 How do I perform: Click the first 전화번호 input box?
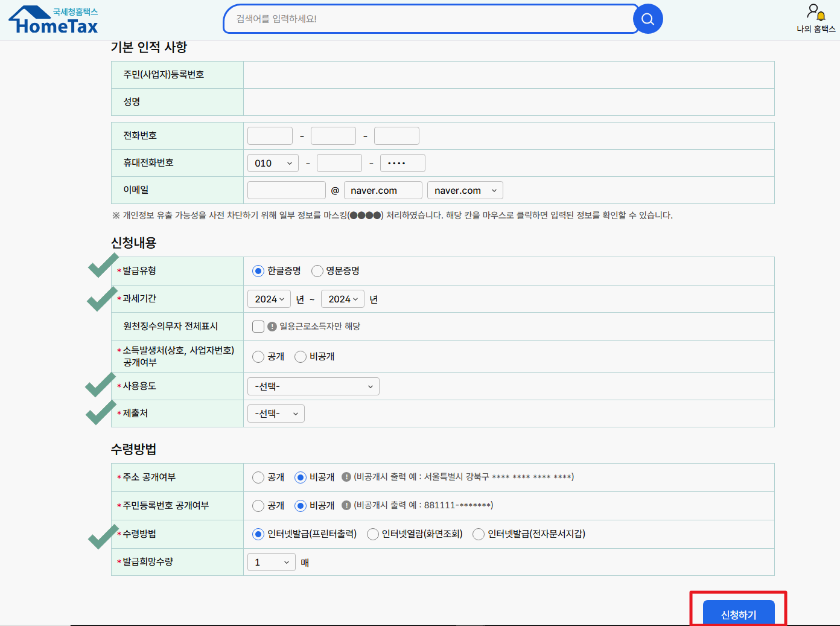click(270, 135)
